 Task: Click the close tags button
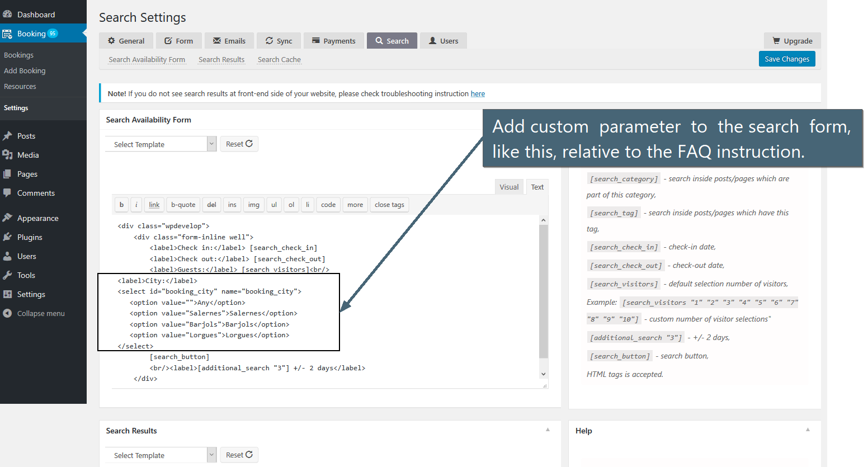389,205
